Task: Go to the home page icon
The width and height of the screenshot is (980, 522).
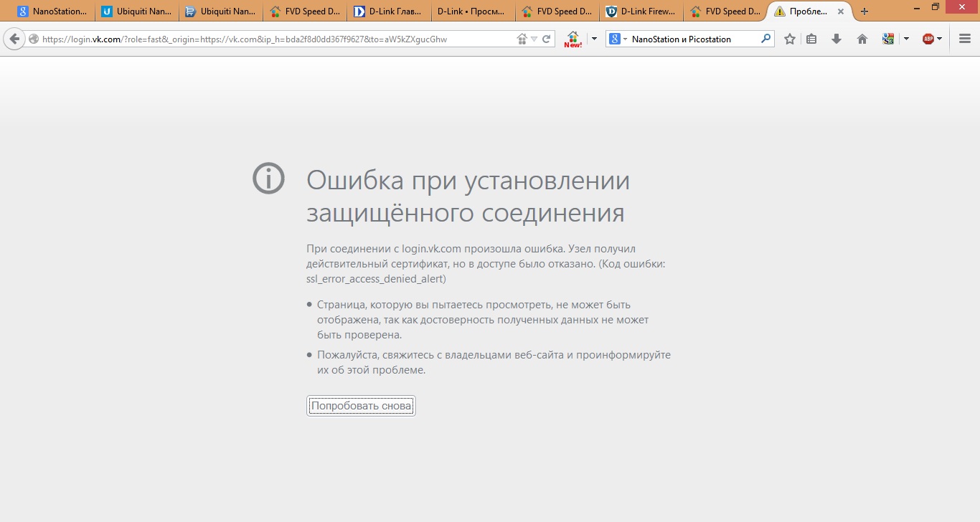Action: [x=862, y=39]
